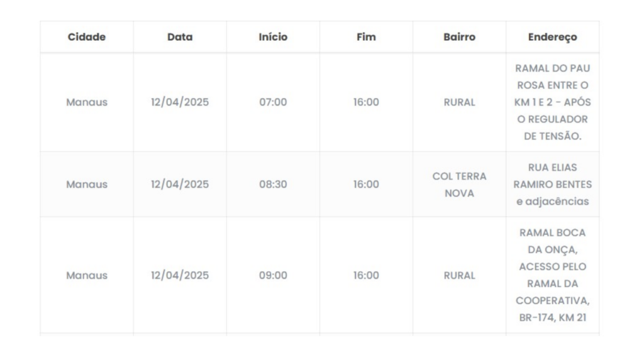
Task: Click the 09:00 start time cell
Action: click(273, 275)
